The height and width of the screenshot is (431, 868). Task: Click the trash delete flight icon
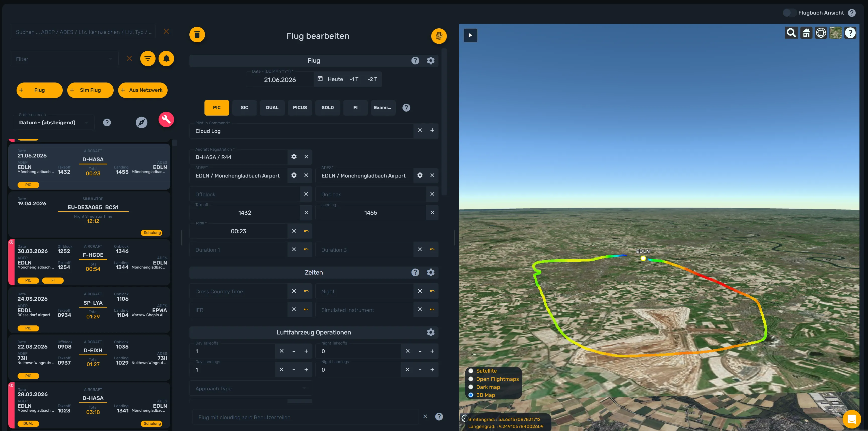[x=197, y=34]
